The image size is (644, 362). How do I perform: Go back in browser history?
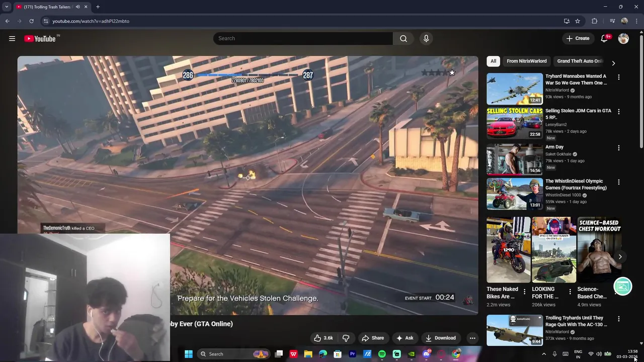[x=7, y=21]
